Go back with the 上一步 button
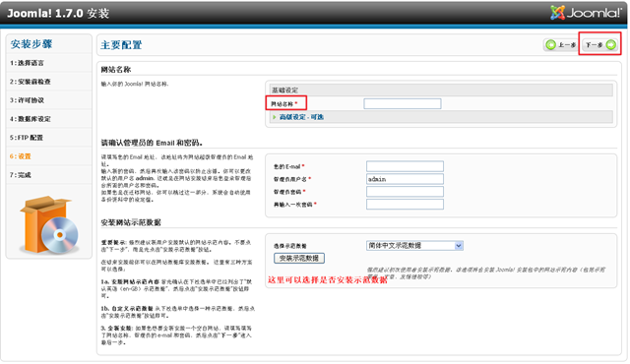The image size is (630, 364). coord(560,45)
